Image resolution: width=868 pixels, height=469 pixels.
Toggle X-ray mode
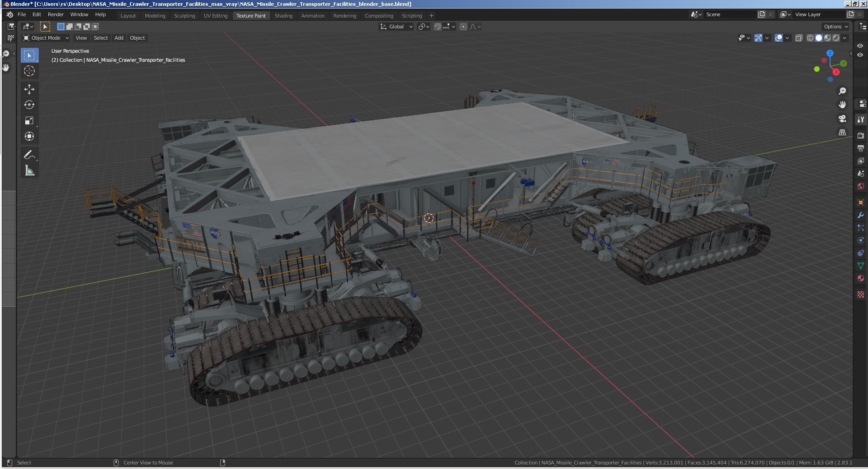(799, 38)
